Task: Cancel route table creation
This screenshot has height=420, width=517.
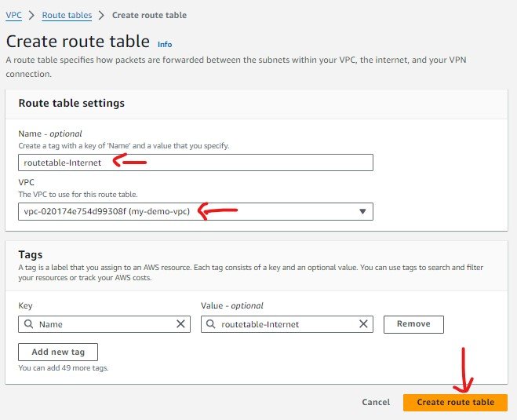Action: [x=376, y=402]
